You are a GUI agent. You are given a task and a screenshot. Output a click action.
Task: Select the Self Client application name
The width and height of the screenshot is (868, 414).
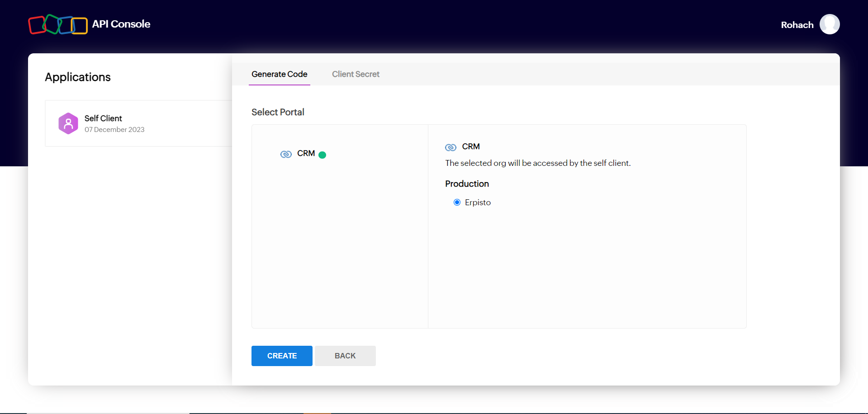pos(103,118)
